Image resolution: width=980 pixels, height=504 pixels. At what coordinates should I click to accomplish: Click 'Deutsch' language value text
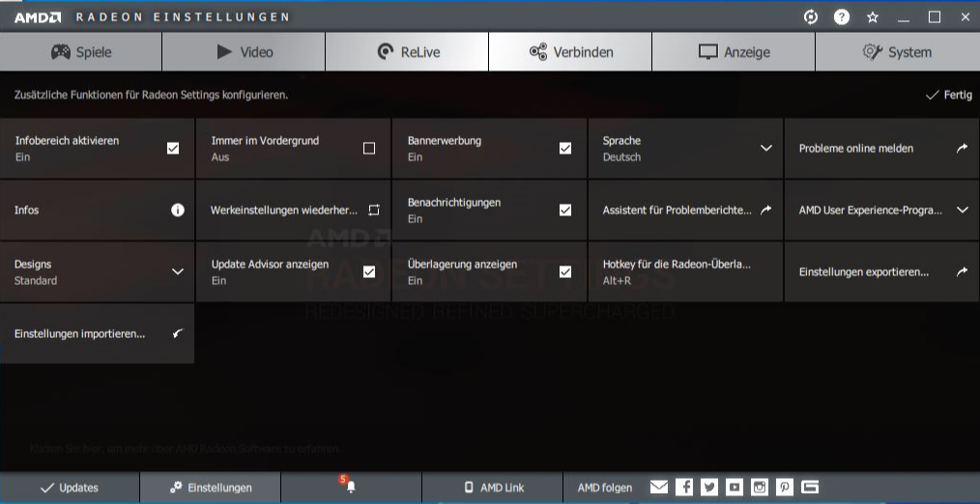pyautogui.click(x=621, y=156)
